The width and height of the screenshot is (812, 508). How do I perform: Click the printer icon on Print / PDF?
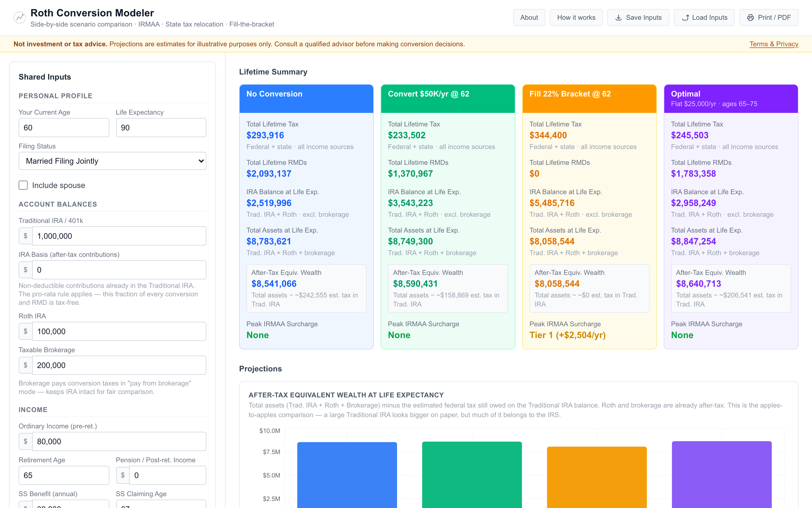click(x=751, y=17)
